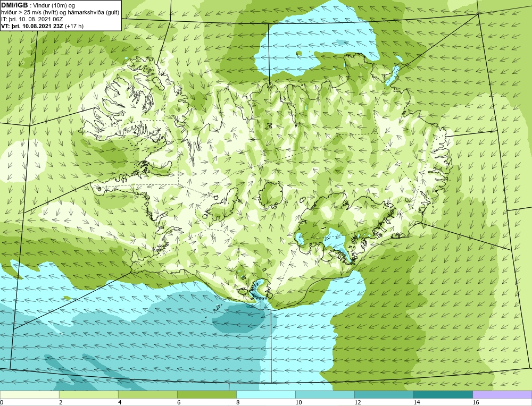
Task: Click legend label '12'
Action: point(358,402)
